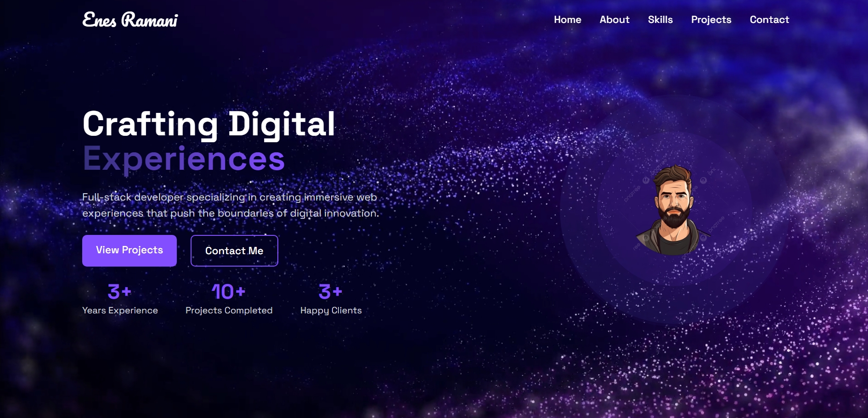Image resolution: width=868 pixels, height=418 pixels.
Task: Click the Crafting Digital heading
Action: tap(209, 124)
